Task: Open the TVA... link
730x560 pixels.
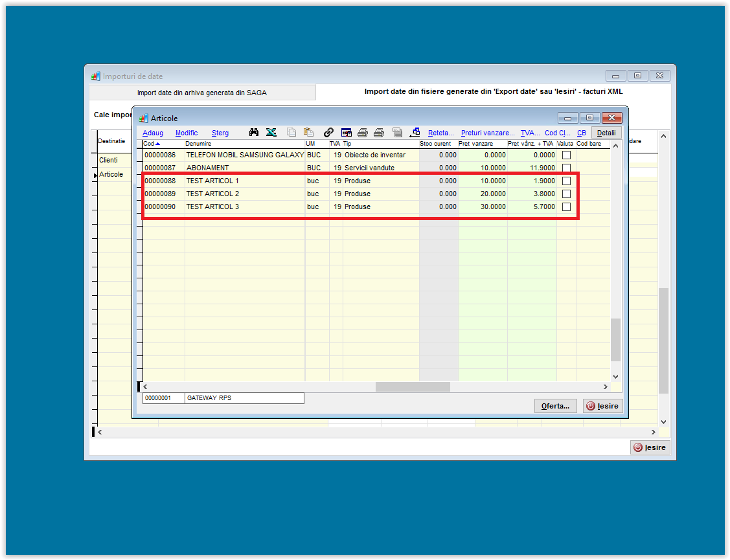Action: click(530, 133)
